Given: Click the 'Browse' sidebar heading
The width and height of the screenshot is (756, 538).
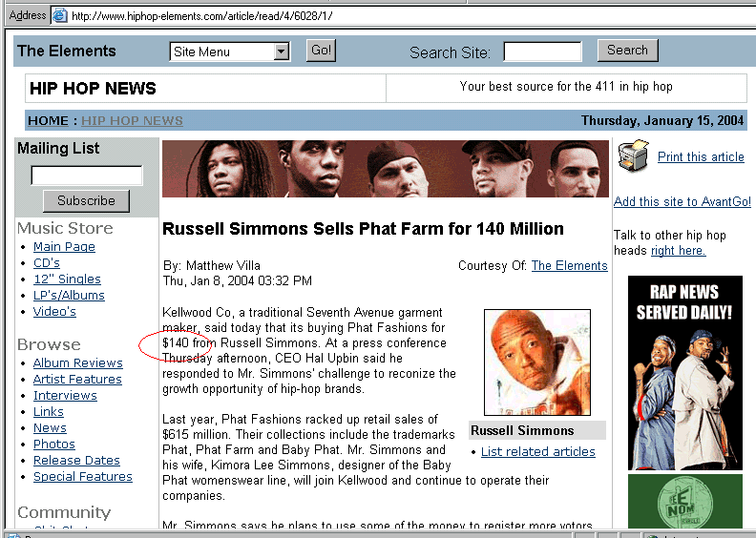Looking at the screenshot, I should 50,344.
